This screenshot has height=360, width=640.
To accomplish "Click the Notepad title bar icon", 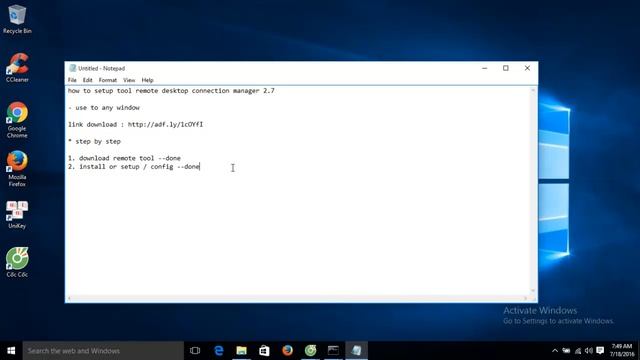I will [x=73, y=68].
